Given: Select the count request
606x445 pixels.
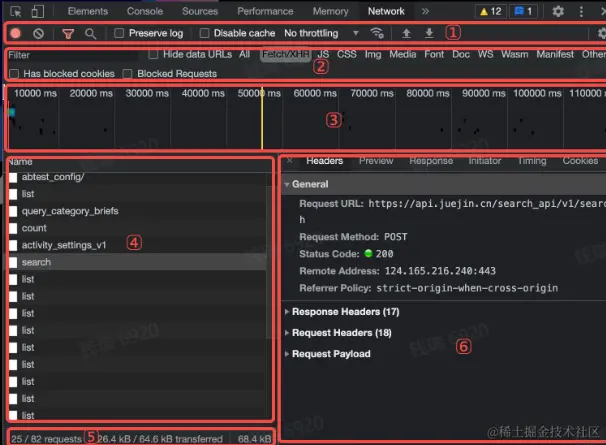Looking at the screenshot, I should tap(138, 228).
